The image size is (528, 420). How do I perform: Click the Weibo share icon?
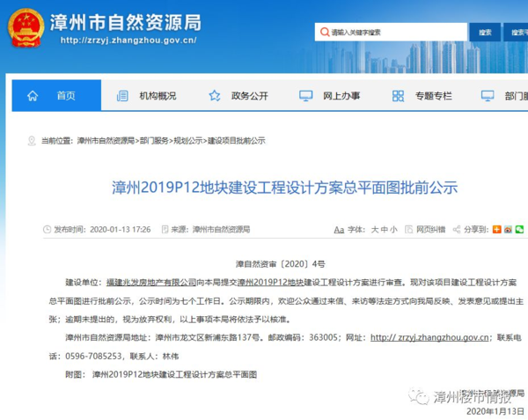point(508,229)
